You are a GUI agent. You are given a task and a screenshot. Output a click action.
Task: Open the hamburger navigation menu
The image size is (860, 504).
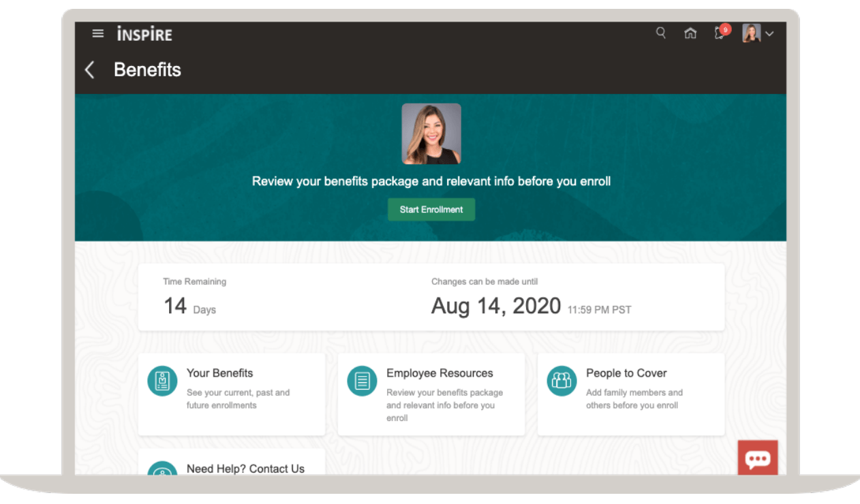pos(97,33)
